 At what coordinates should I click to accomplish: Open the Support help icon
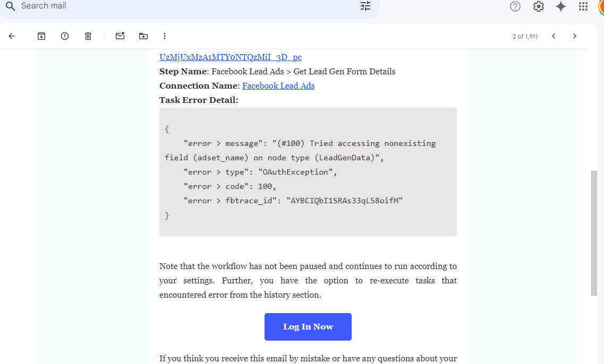point(515,6)
